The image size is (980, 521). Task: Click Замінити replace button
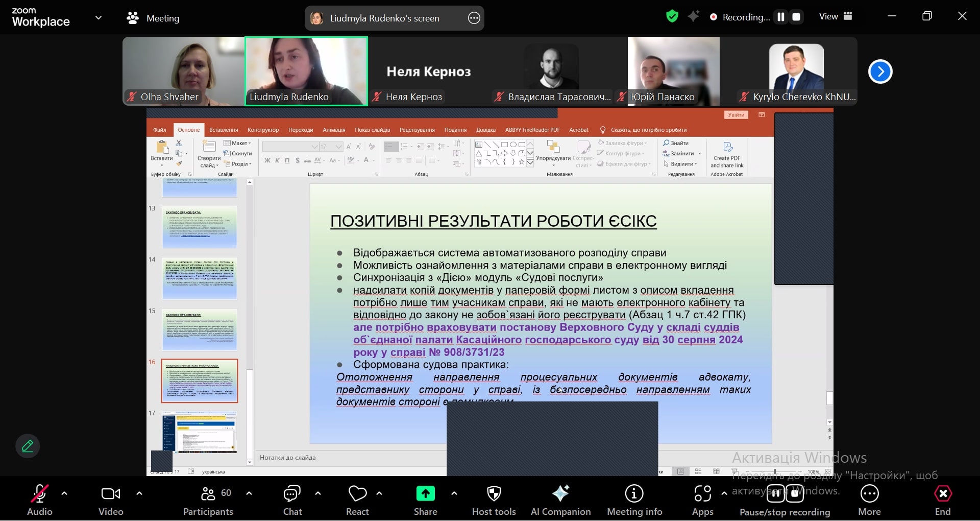click(x=681, y=153)
